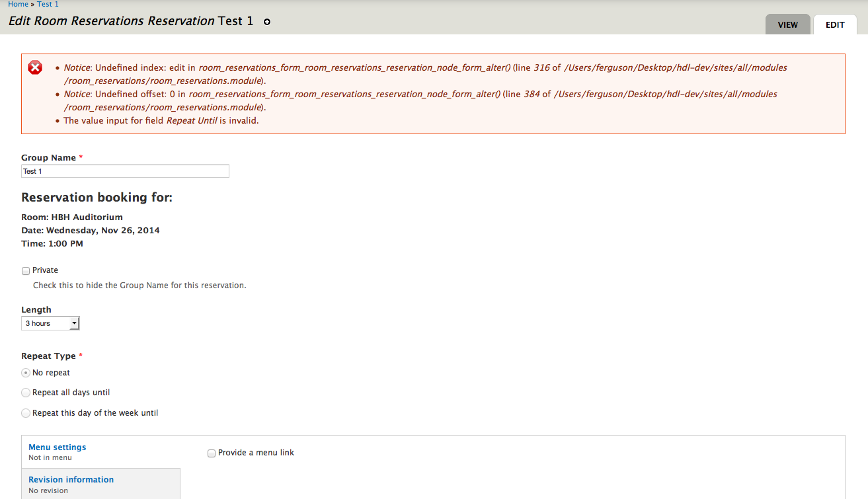Enable the Private checkbox
Viewport: 868px width, 499px height.
pyautogui.click(x=25, y=270)
